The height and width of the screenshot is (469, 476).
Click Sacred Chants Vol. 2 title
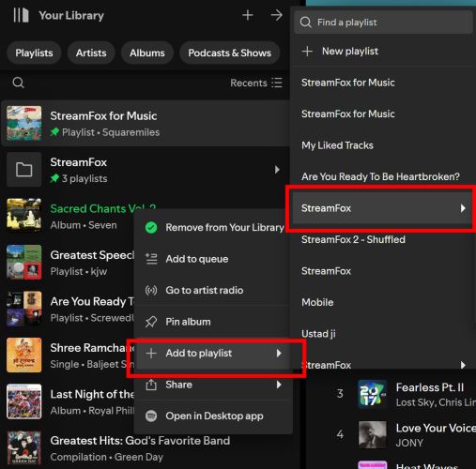[103, 208]
